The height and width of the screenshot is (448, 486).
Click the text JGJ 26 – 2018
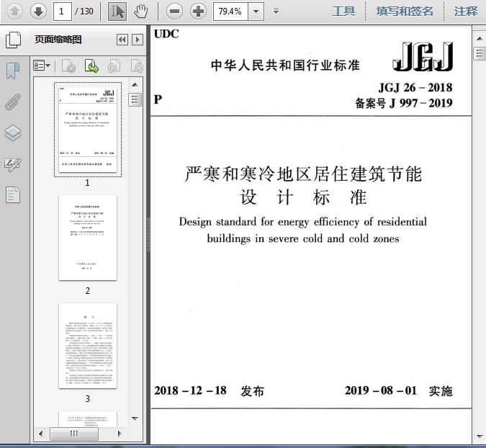pos(415,88)
